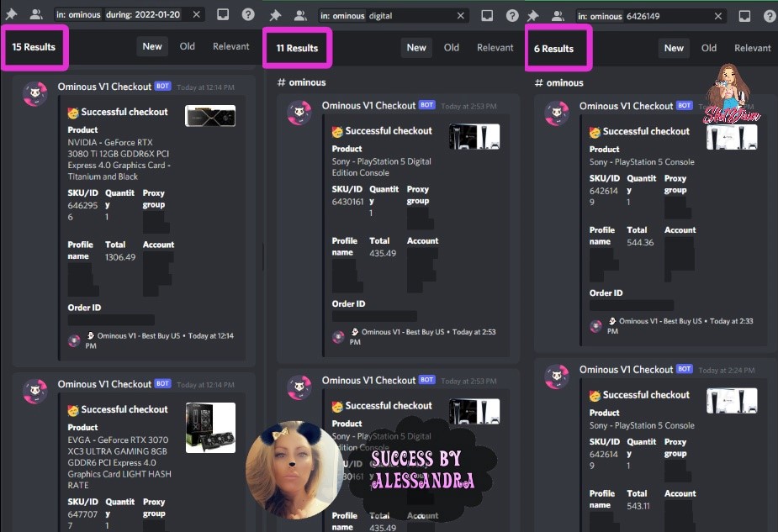Click bot avatar on PS5 Console 544.36 message
Screen dimensions: 778x532
[557, 113]
